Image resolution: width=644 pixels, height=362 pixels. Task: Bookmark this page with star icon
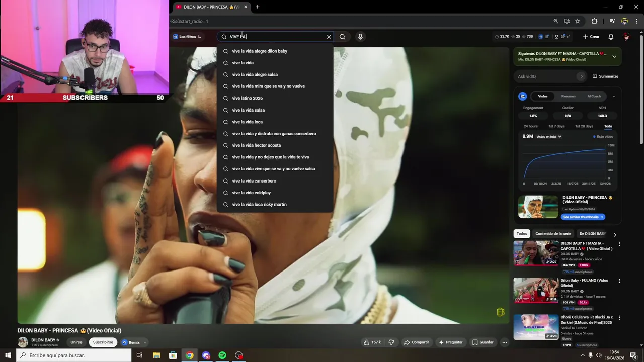[578, 21]
